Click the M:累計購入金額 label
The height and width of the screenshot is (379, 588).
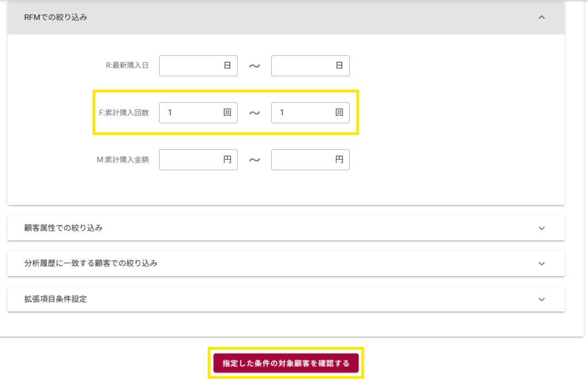coord(123,160)
